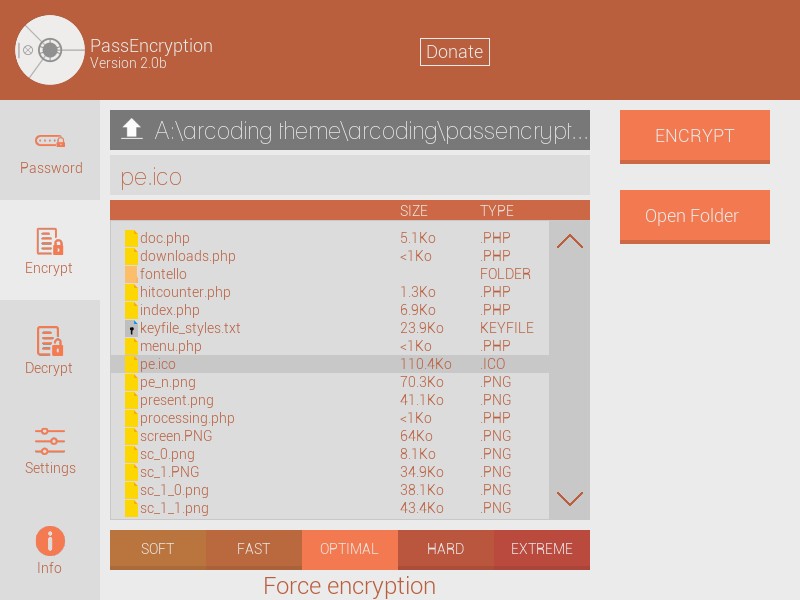Screen dimensions: 800x600
Task: Open the Settings sliders icon
Action: point(49,441)
